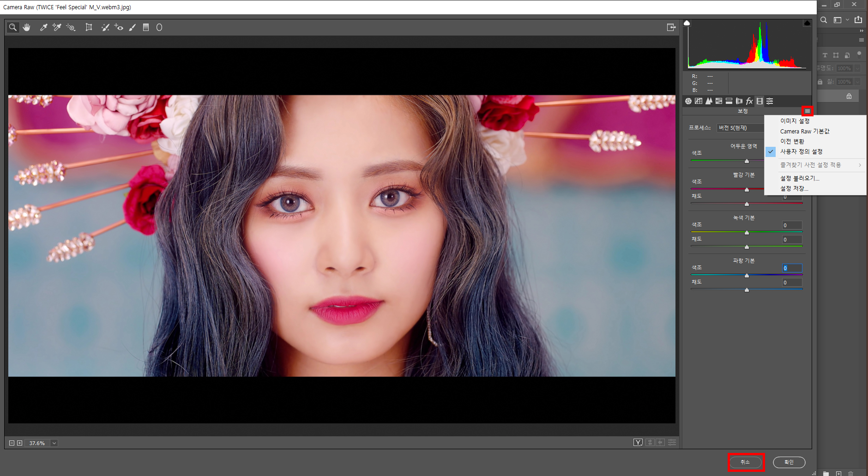Image resolution: width=868 pixels, height=476 pixels.
Task: Choose Camera Raw 기본값 menu entry
Action: click(805, 131)
